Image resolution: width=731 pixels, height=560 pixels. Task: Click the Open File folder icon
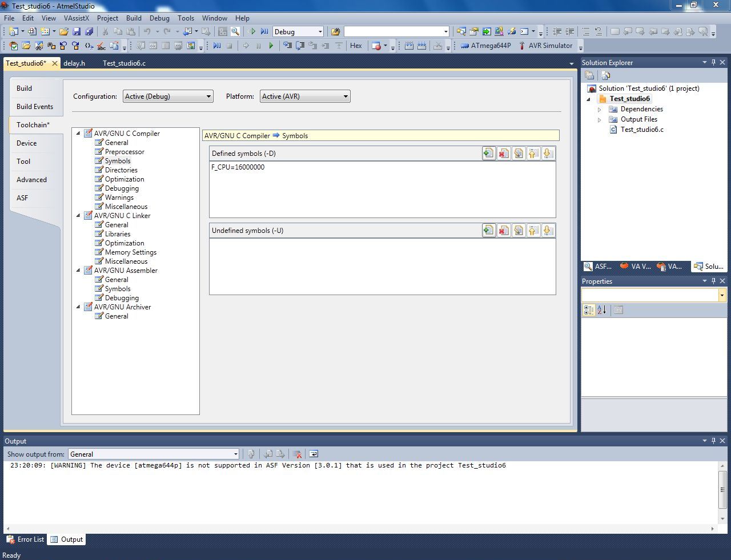[64, 31]
